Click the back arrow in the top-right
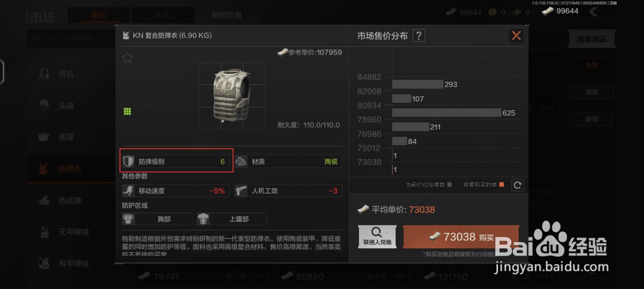The image size is (644, 289). tap(593, 11)
